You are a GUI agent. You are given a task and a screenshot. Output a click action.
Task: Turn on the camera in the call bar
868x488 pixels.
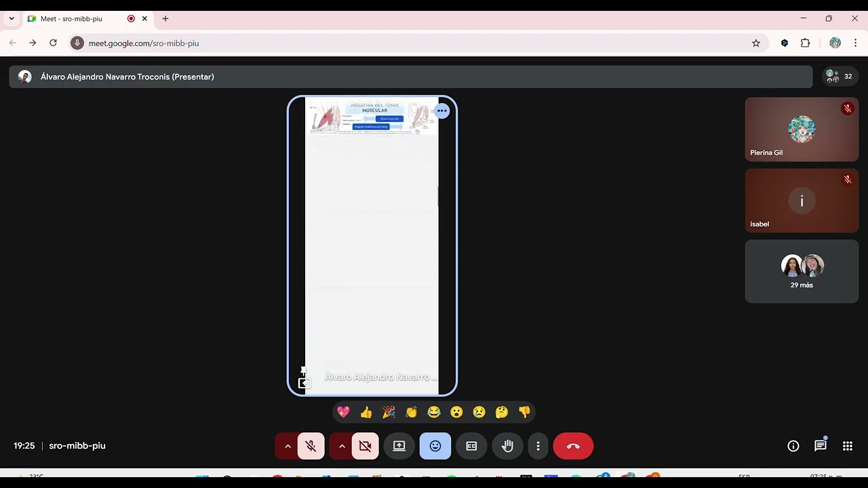[x=365, y=446]
